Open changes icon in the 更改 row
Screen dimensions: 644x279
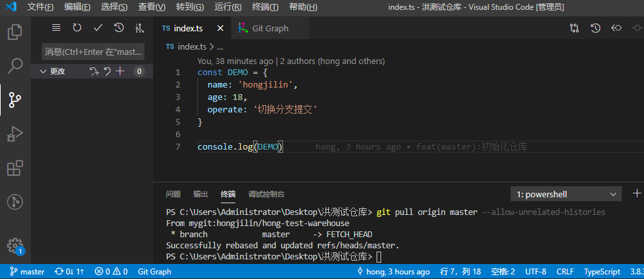click(94, 71)
